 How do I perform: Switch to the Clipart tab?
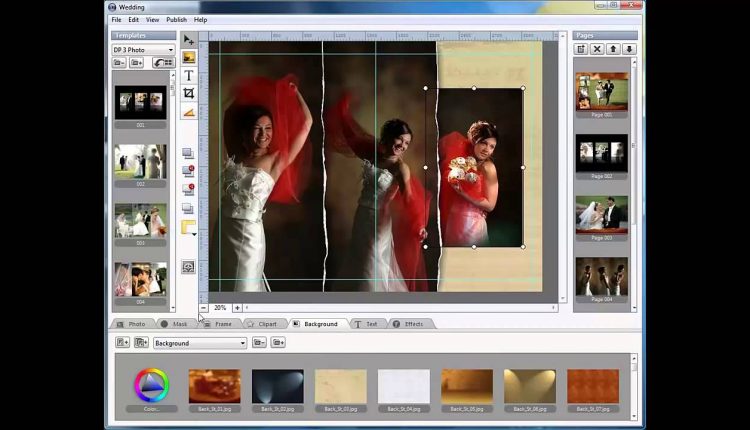(x=263, y=324)
